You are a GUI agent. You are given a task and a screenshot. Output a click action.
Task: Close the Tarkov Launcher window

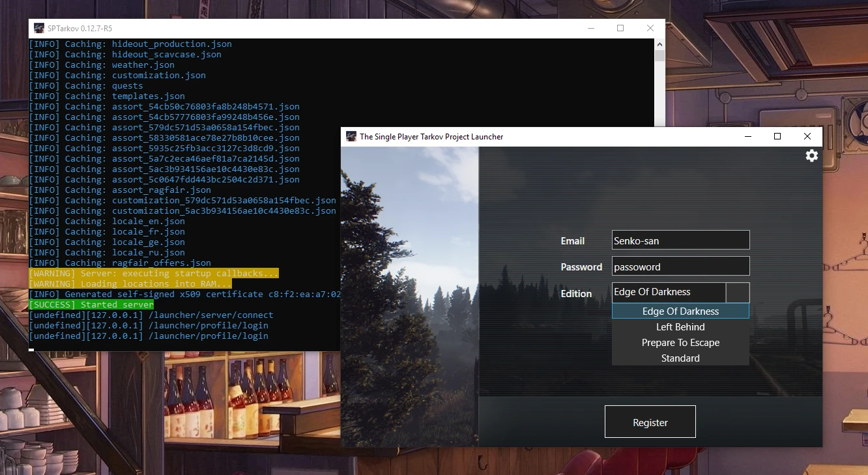[x=807, y=136]
